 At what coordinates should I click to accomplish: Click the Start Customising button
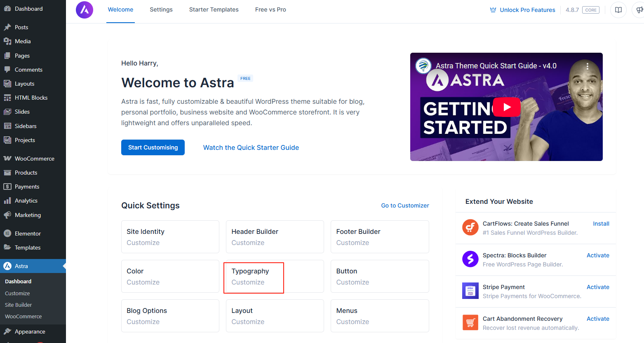tap(153, 147)
